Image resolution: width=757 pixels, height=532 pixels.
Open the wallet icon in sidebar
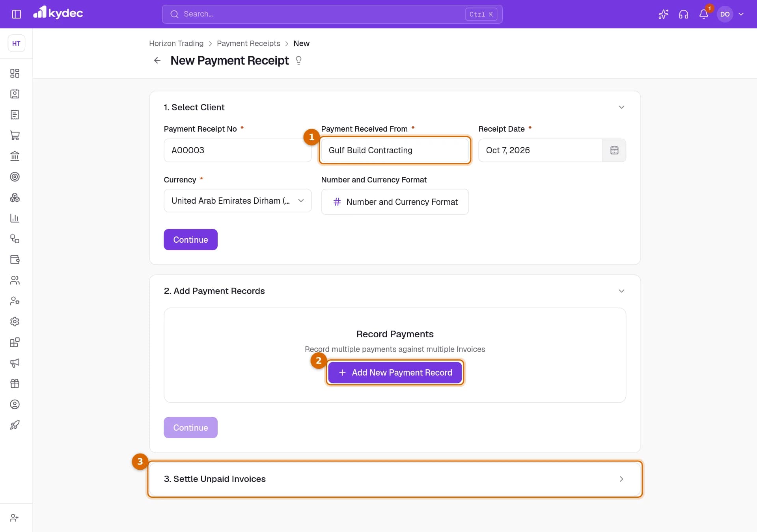[x=15, y=259]
